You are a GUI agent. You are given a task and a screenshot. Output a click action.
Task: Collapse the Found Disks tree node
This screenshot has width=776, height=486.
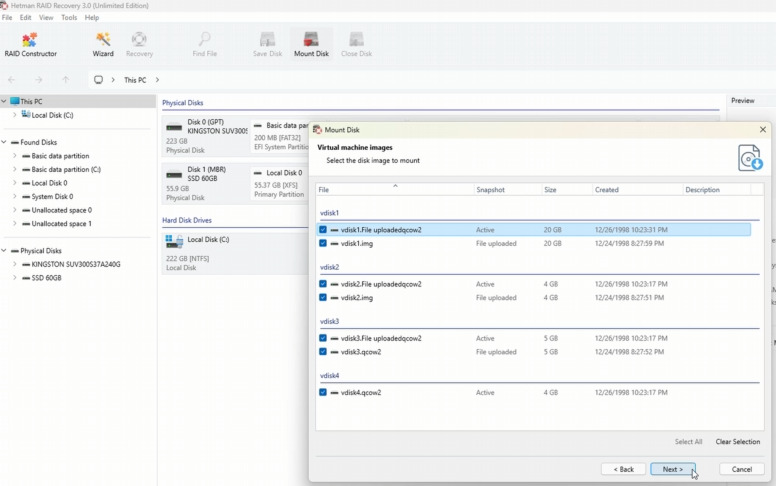click(x=4, y=142)
